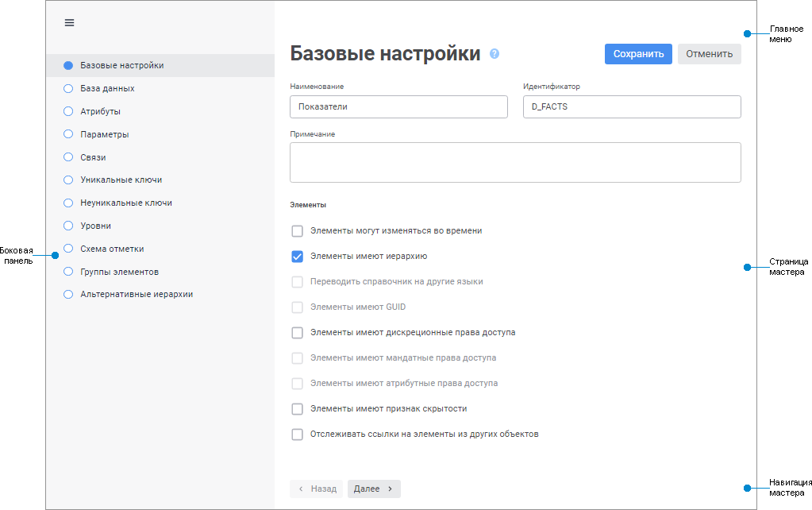Screen dimensions: 812x510
Task: Enable 'Элементы имеют признак скрытости'
Action: [297, 408]
